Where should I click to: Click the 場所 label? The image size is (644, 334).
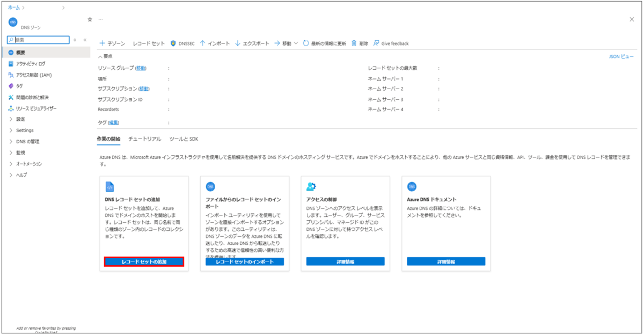pos(102,78)
